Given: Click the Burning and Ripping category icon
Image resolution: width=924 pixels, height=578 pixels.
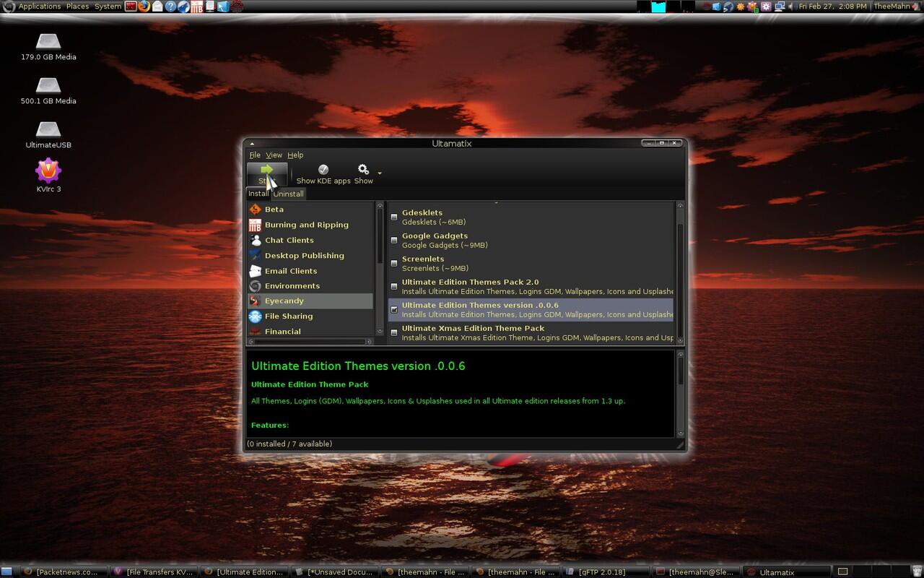Looking at the screenshot, I should (255, 225).
